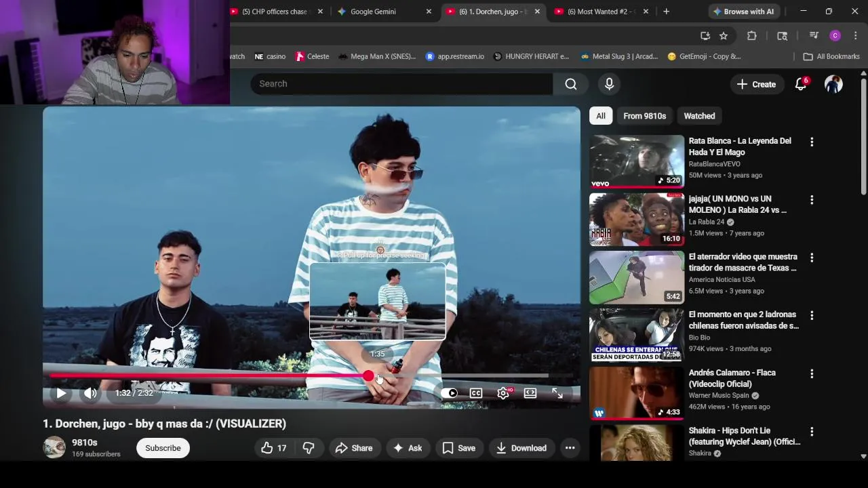Viewport: 868px width, 488px height.
Task: Start voice search with the microphone
Action: tap(609, 83)
